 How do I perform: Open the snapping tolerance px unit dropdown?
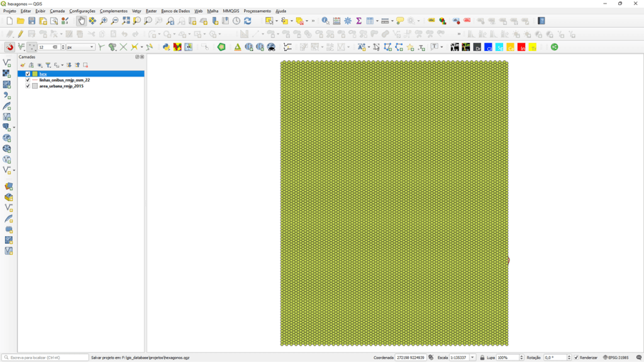pyautogui.click(x=92, y=47)
